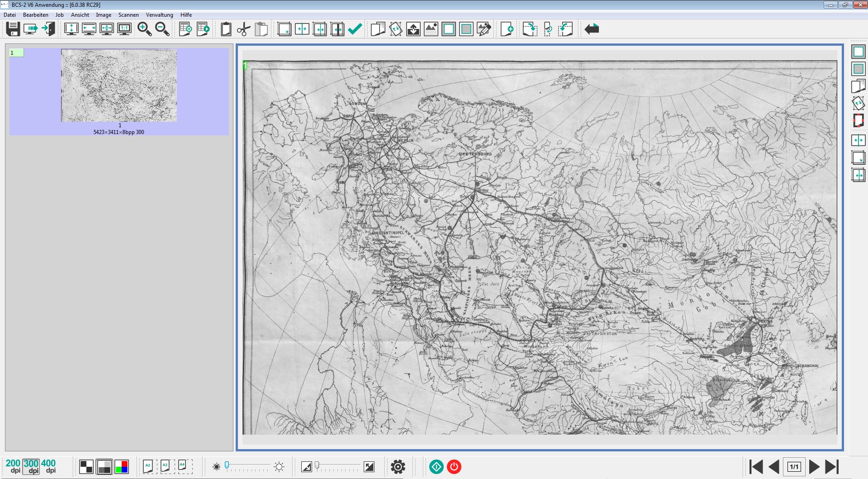The width and height of the screenshot is (868, 479).
Task: Click the image picture icon in toolbar
Action: (x=431, y=29)
